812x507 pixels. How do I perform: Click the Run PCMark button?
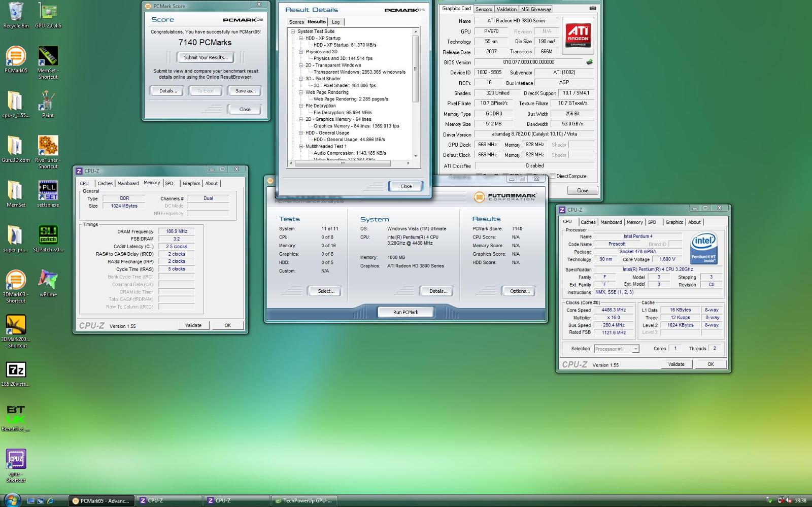pyautogui.click(x=405, y=312)
